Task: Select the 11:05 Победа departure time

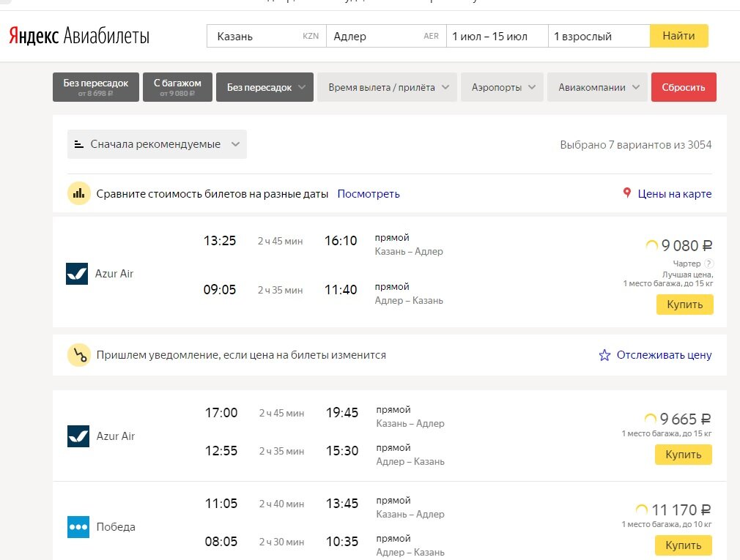Action: pos(221,504)
